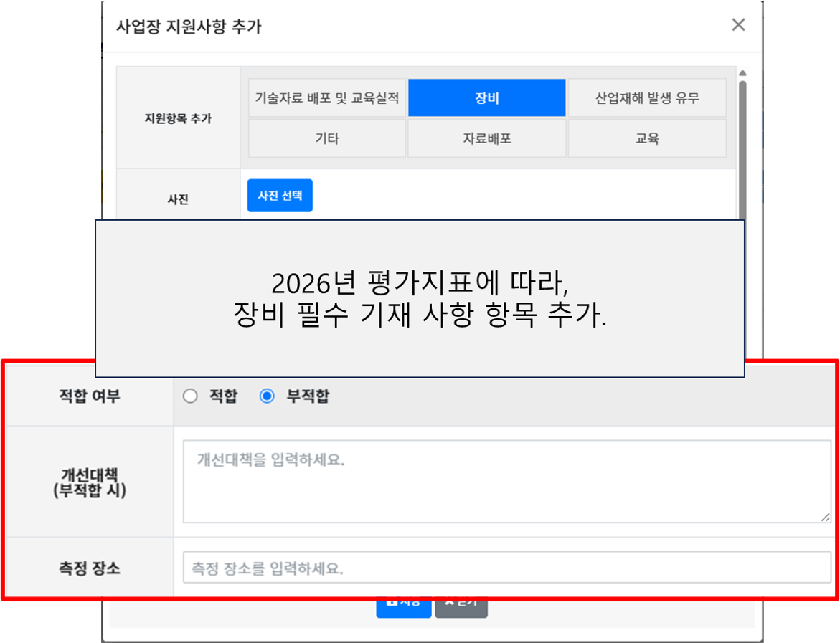
Task: Select the 부적합 radio button
Action: tap(267, 396)
